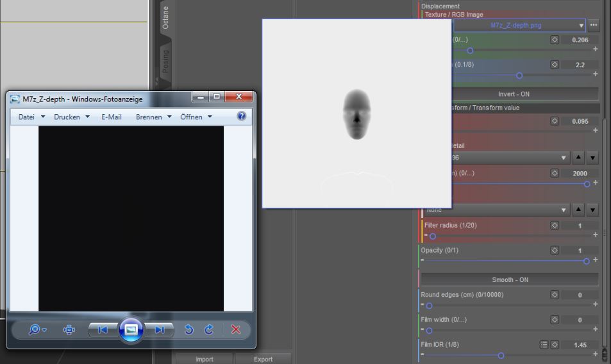Image resolution: width=611 pixels, height=364 pixels.
Task: Click the Export button
Action: 263,359
